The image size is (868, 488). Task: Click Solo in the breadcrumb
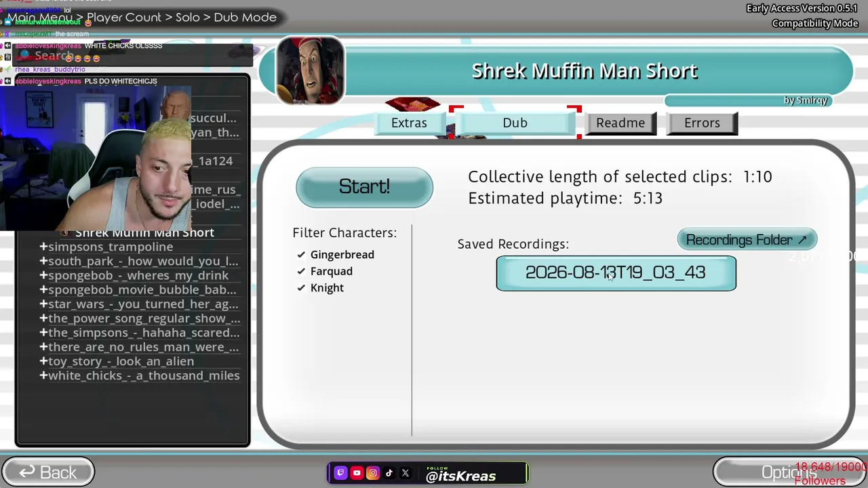[188, 17]
